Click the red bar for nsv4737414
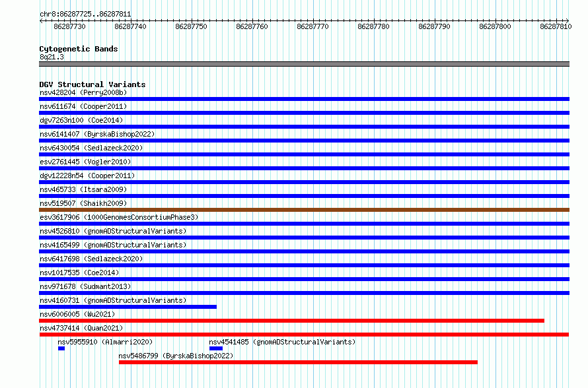 [x=304, y=335]
